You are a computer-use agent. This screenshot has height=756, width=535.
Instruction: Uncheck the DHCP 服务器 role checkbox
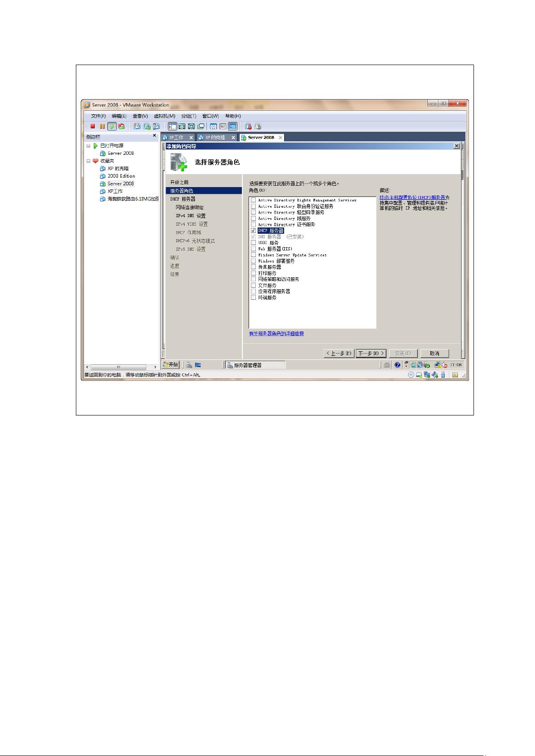pos(253,231)
